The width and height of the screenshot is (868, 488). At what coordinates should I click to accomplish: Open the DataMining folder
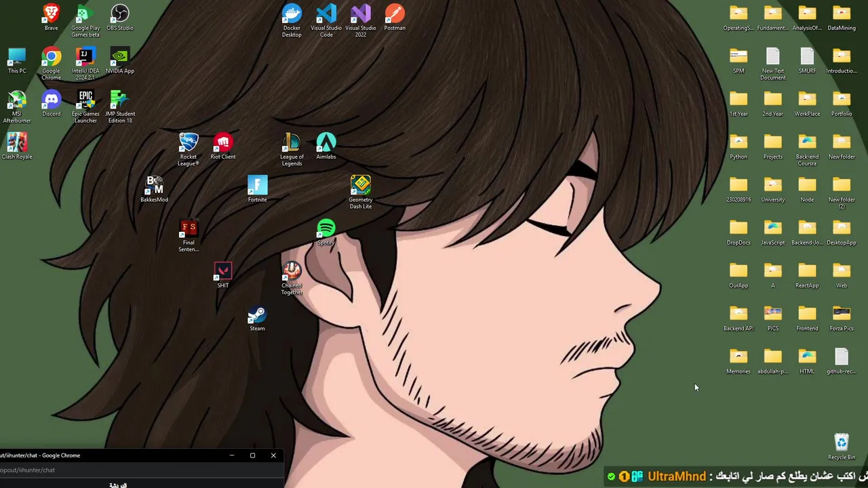[842, 17]
